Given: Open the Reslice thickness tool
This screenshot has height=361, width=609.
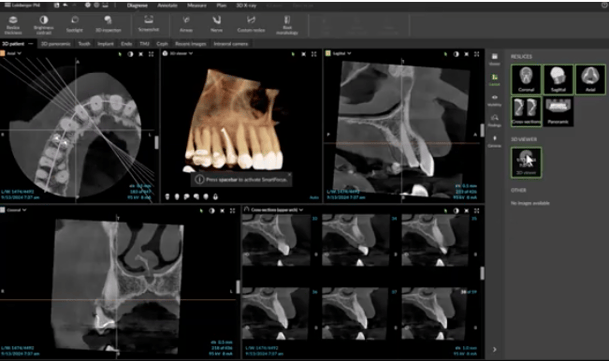Looking at the screenshot, I should coord(13,25).
